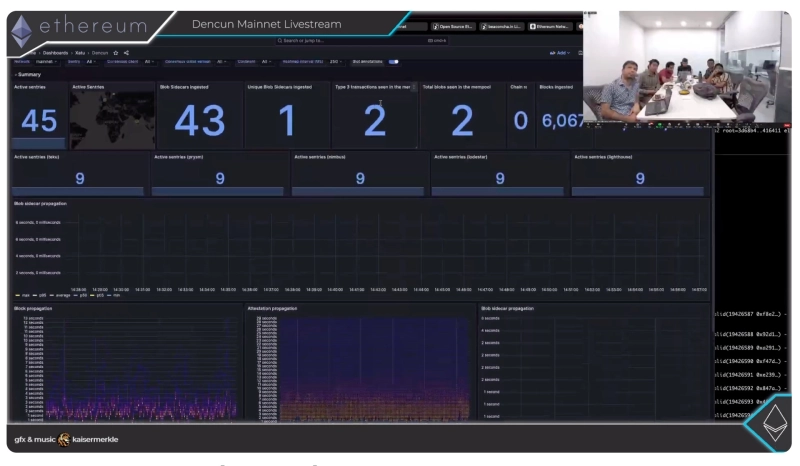Open the GitHub Open Source browser tab

(x=455, y=26)
